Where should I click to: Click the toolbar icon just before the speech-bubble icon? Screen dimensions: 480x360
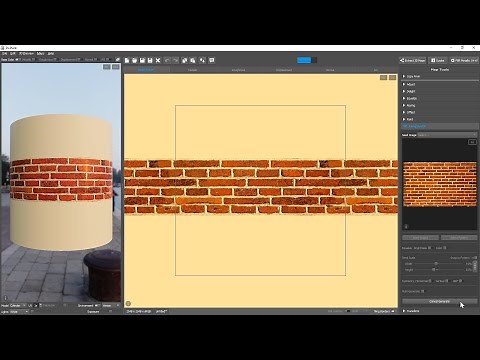tap(202, 60)
